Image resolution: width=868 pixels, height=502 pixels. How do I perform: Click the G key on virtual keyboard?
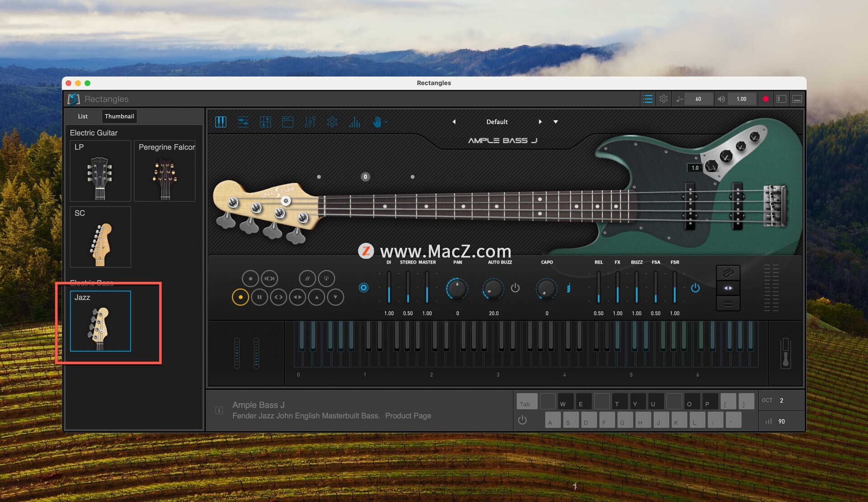tap(625, 420)
